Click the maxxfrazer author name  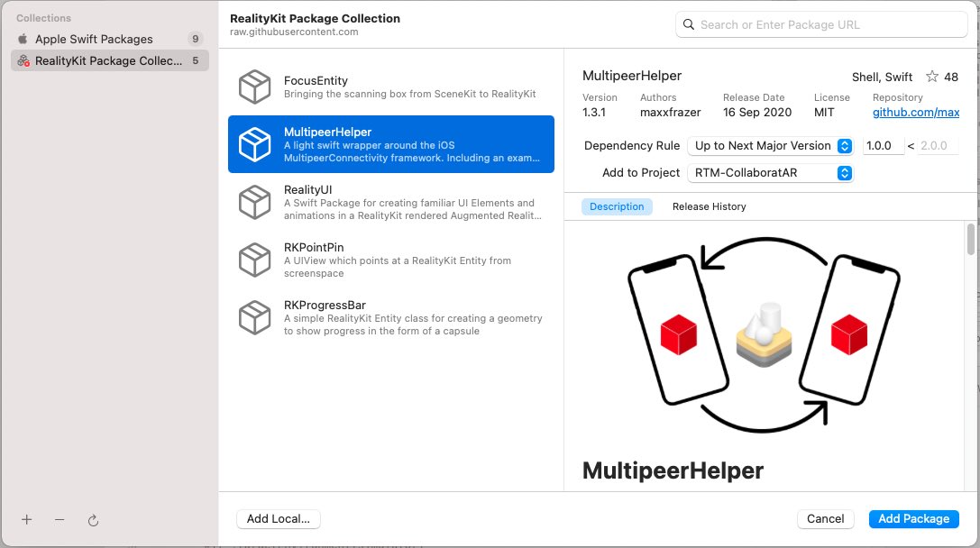point(670,113)
